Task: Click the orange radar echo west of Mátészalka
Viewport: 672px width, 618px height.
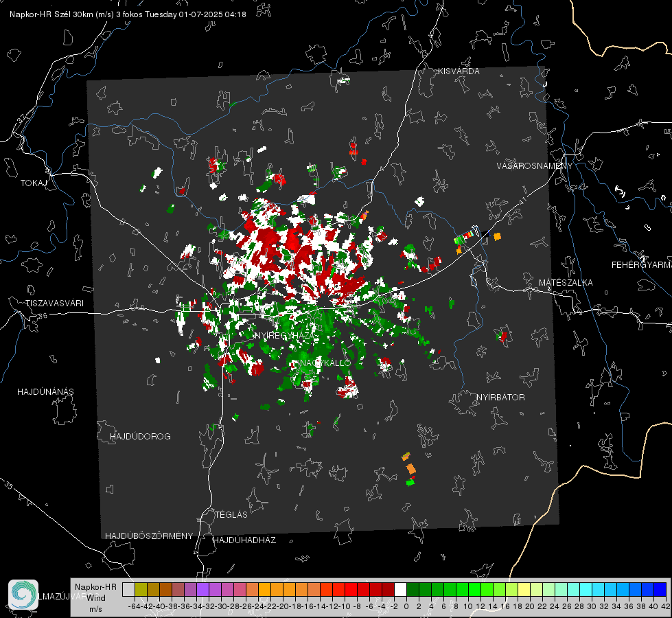Action: coord(497,236)
